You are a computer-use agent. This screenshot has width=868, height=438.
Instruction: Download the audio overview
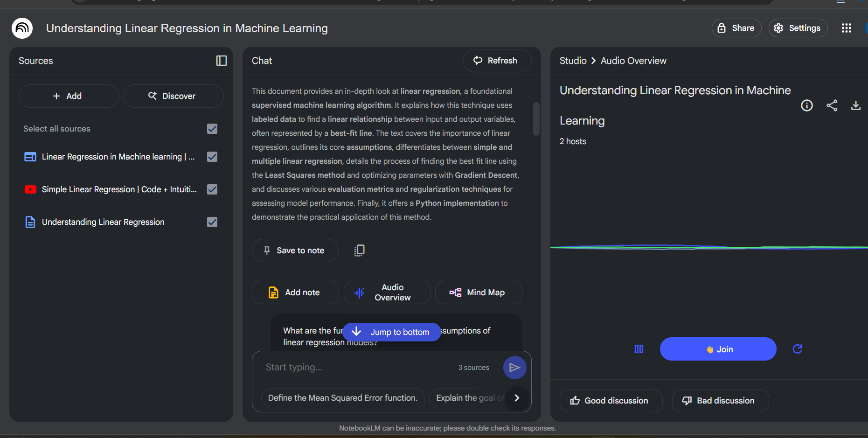point(855,105)
